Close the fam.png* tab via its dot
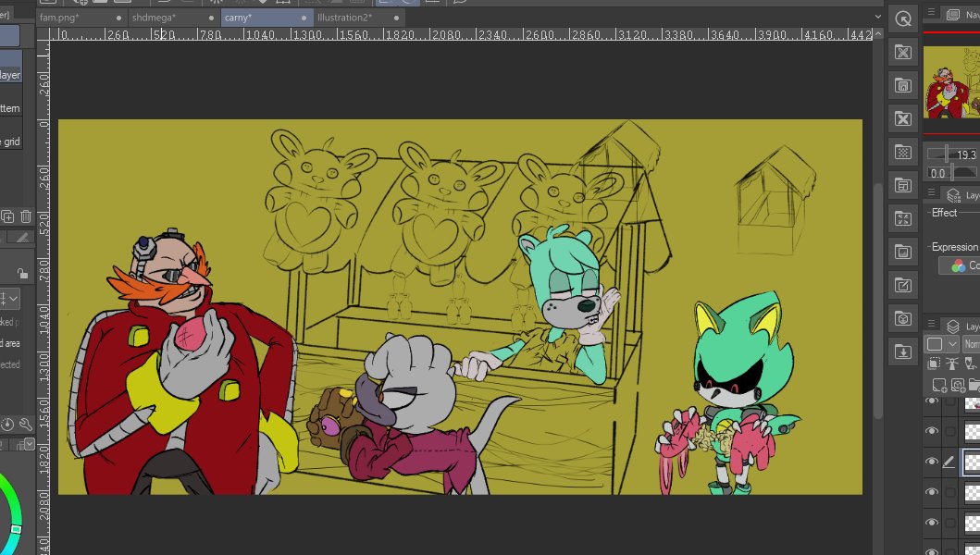980x555 pixels. pyautogui.click(x=118, y=18)
